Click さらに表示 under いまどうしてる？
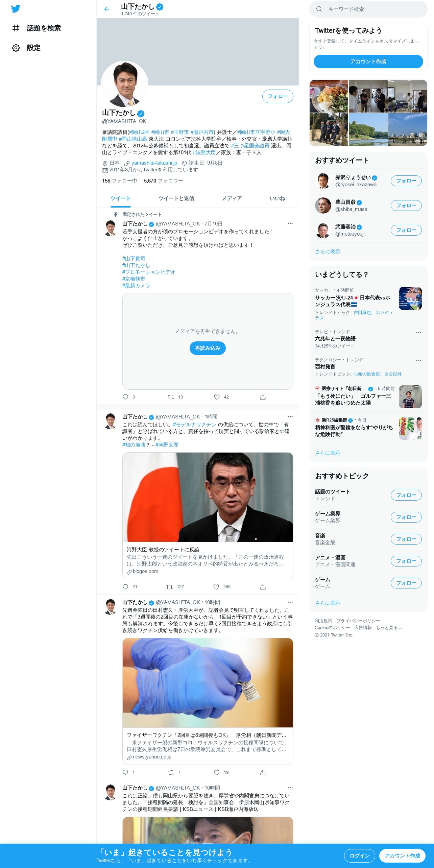The height and width of the screenshot is (868, 434). pos(328,453)
